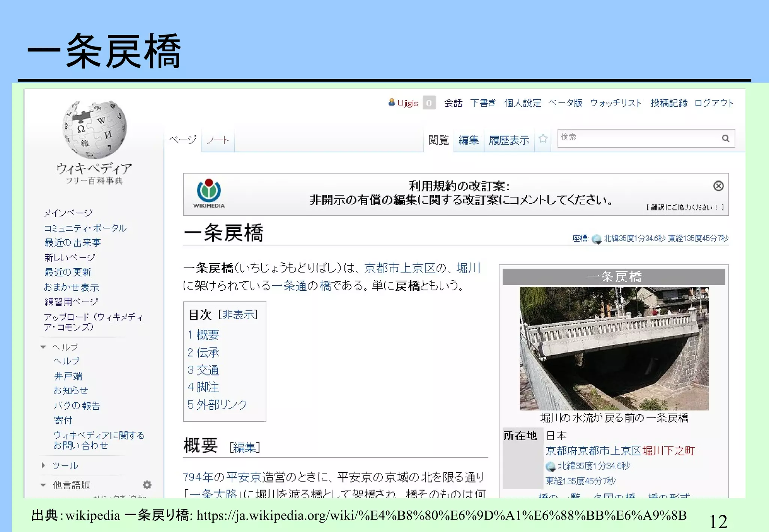Click the Wikipedia globe logo
Viewport: 769px width, 532px height.
(x=95, y=129)
